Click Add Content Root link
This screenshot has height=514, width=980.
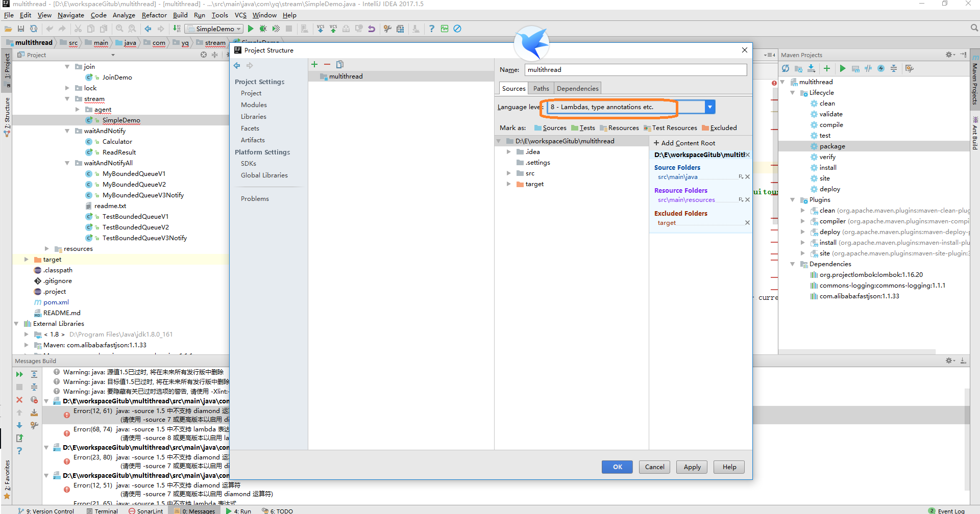(684, 143)
